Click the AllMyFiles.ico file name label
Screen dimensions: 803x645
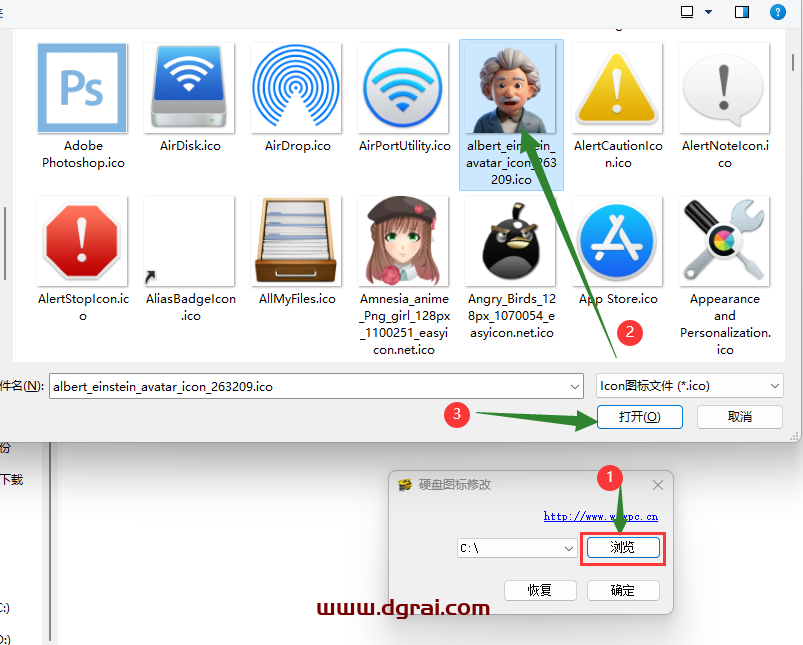click(x=297, y=299)
